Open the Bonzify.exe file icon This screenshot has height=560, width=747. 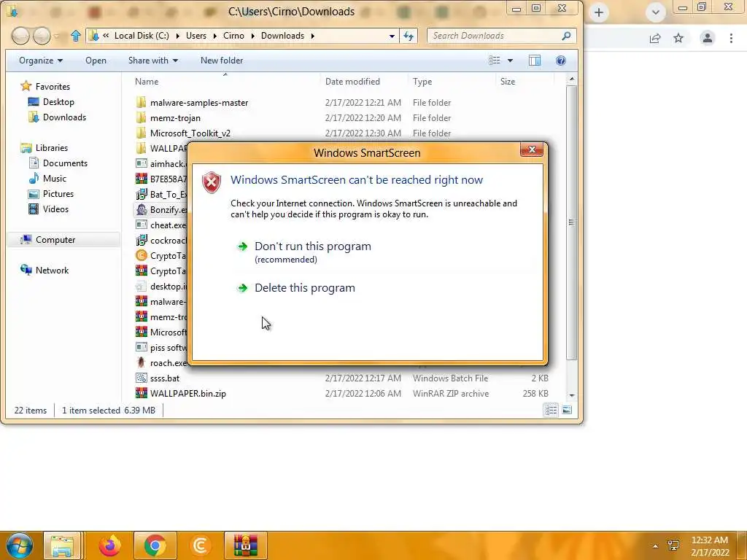pos(141,209)
